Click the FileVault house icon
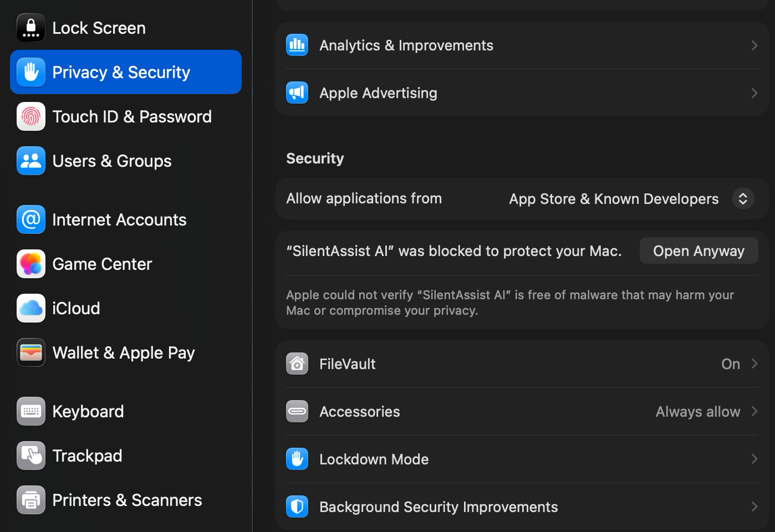The height and width of the screenshot is (532, 775). pyautogui.click(x=297, y=364)
